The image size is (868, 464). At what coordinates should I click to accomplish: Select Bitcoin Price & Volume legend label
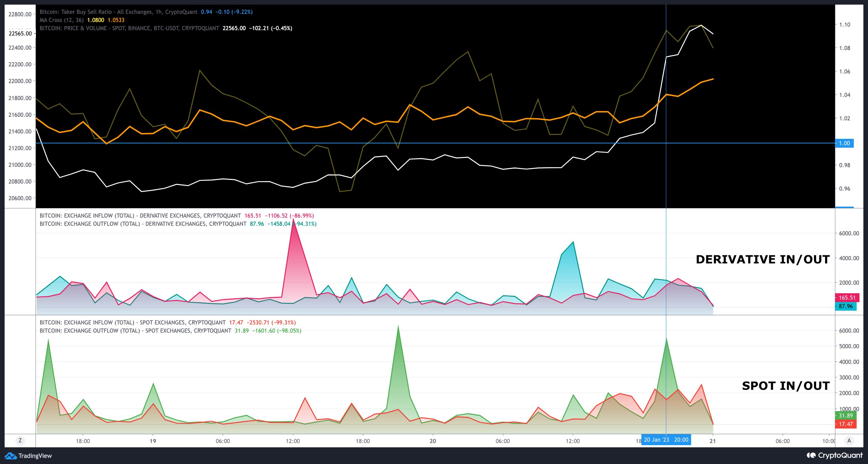click(129, 28)
